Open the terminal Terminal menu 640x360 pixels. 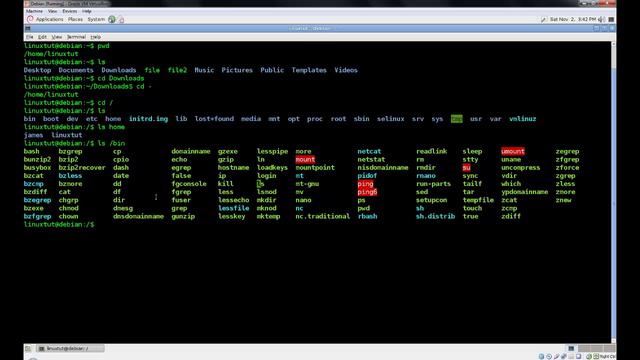tap(76, 37)
